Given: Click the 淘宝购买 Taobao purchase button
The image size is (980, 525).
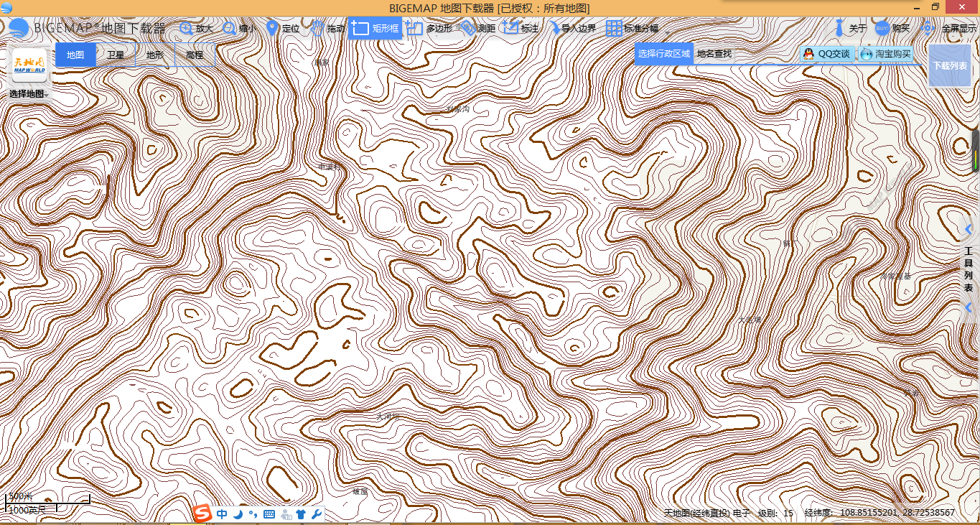Looking at the screenshot, I should tap(886, 54).
